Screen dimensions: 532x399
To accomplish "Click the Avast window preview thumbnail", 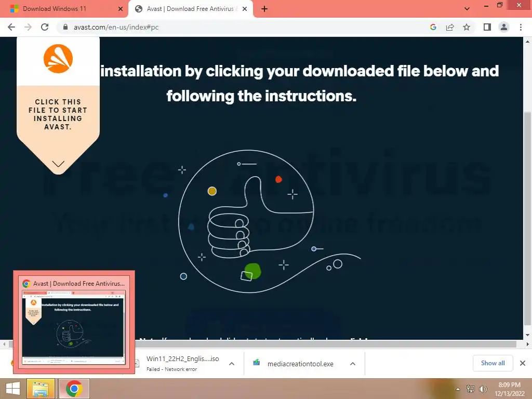I will click(74, 327).
